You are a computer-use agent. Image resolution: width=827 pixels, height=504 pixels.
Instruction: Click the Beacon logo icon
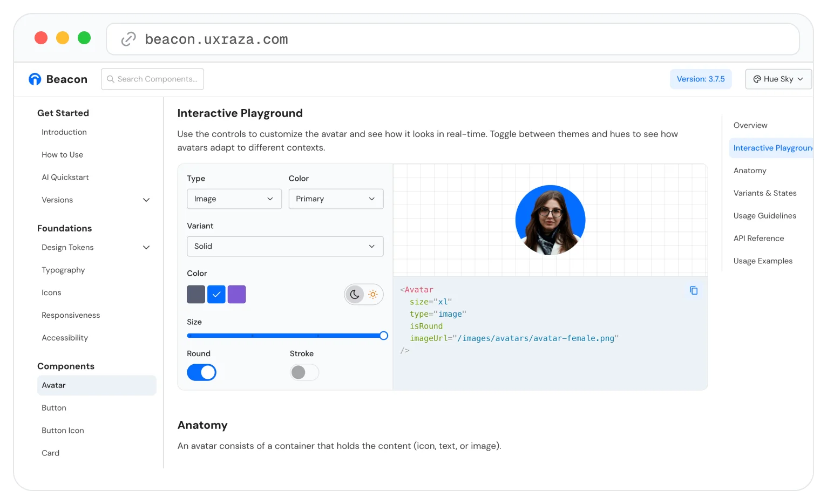pyautogui.click(x=35, y=79)
